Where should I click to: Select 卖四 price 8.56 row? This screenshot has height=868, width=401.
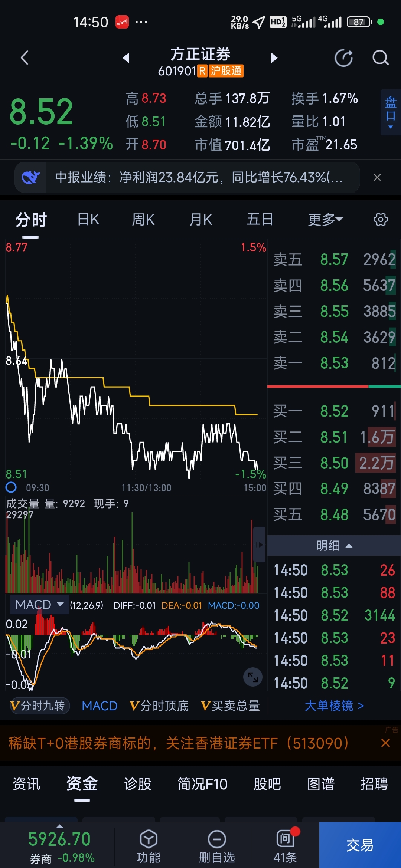[x=334, y=286]
